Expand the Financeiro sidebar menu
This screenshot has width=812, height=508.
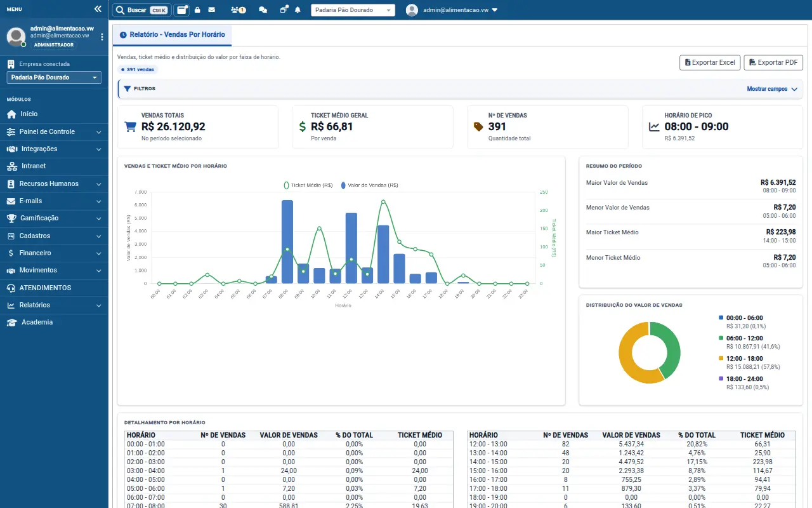tap(54, 253)
